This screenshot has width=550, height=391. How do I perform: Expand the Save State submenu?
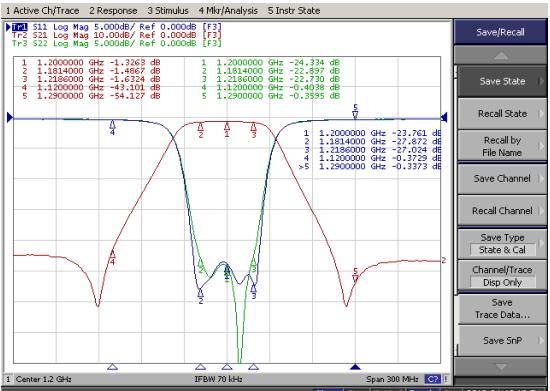502,81
